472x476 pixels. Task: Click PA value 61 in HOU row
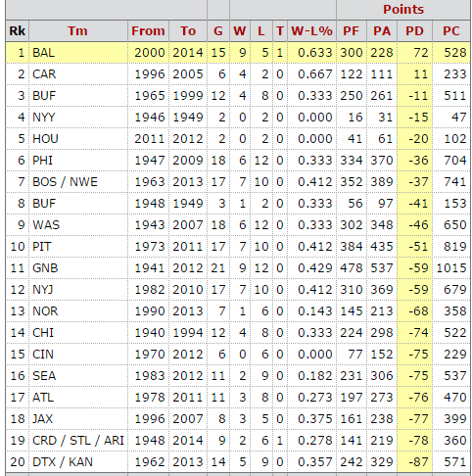coord(386,139)
